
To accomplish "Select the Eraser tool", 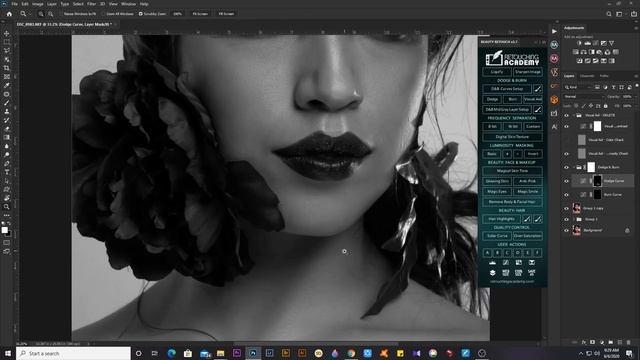I will (x=7, y=129).
